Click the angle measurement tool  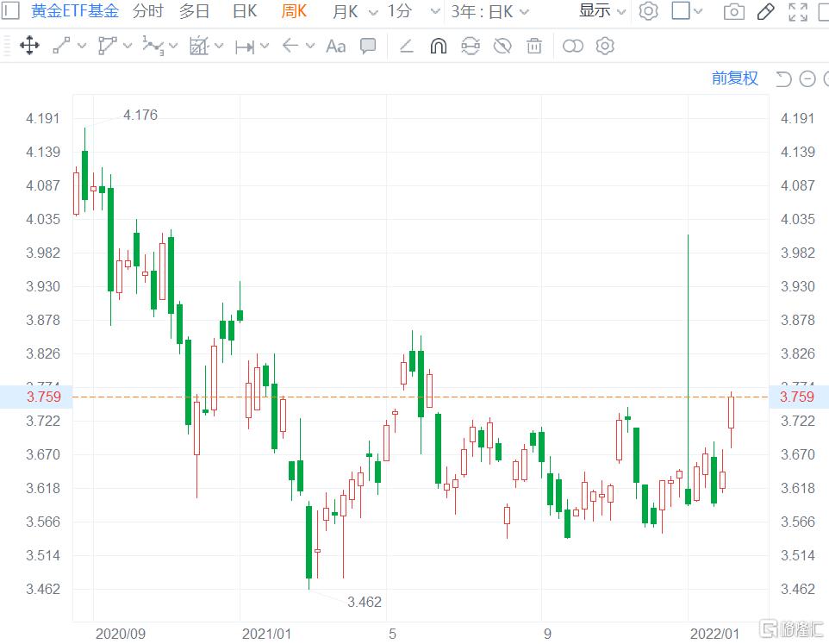pos(406,46)
